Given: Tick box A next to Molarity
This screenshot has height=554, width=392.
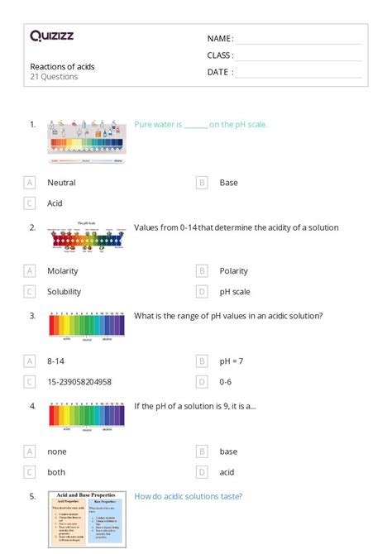Looking at the screenshot, I should 29,271.
